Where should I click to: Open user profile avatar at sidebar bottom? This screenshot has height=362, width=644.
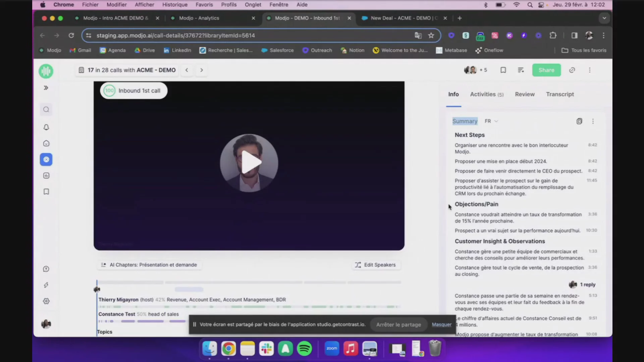coord(46,324)
